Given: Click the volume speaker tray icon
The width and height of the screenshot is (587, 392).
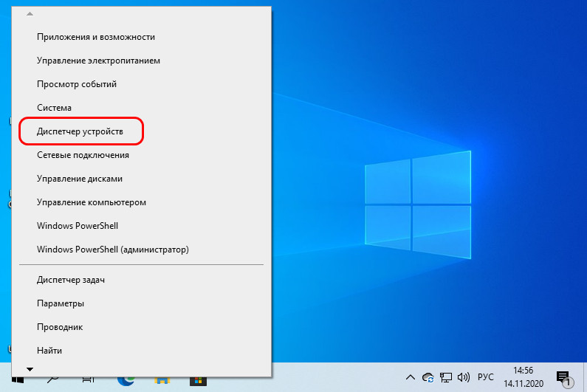Looking at the screenshot, I should (x=464, y=377).
